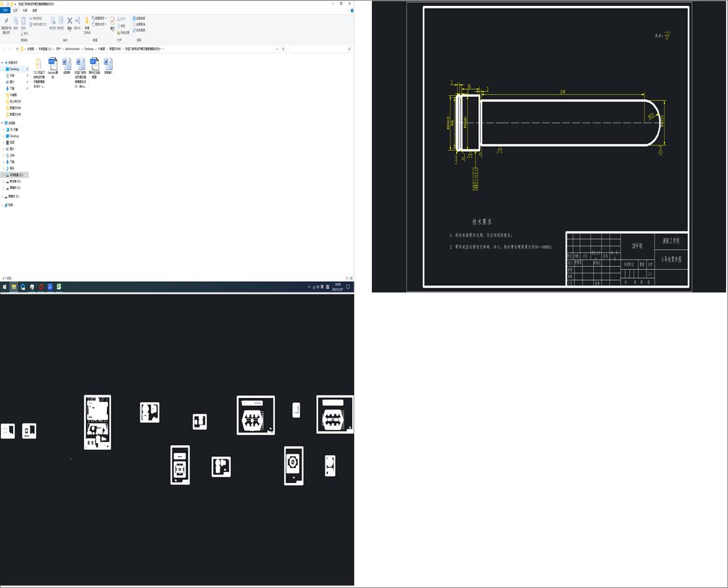Click 技术要求 heading in CAD drawing
The height and width of the screenshot is (588, 728).
(x=482, y=222)
